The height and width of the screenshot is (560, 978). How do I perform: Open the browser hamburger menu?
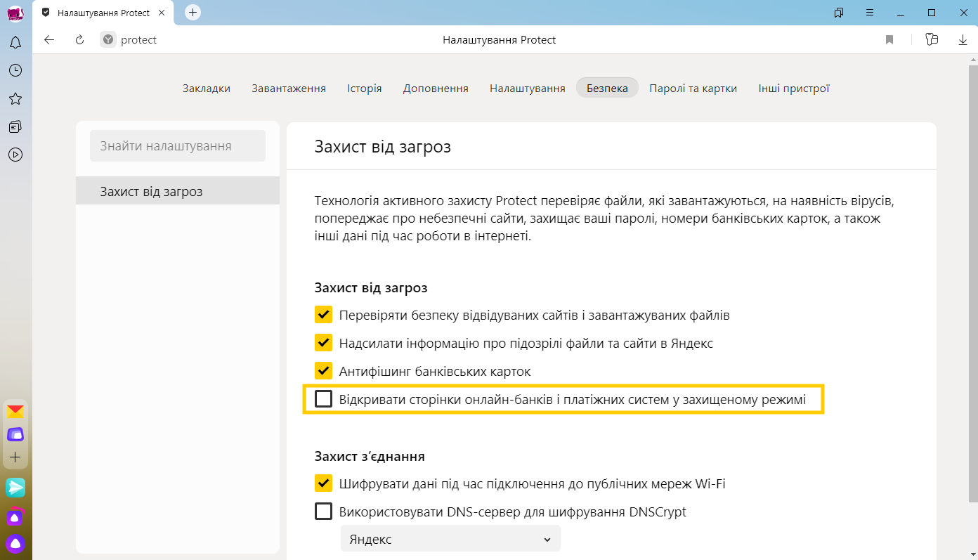[870, 13]
